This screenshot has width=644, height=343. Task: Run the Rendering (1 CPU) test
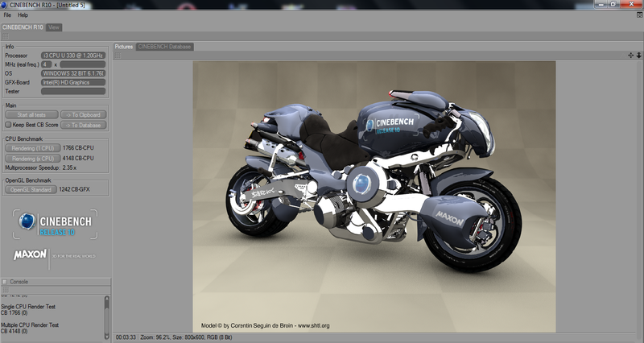pos(33,148)
